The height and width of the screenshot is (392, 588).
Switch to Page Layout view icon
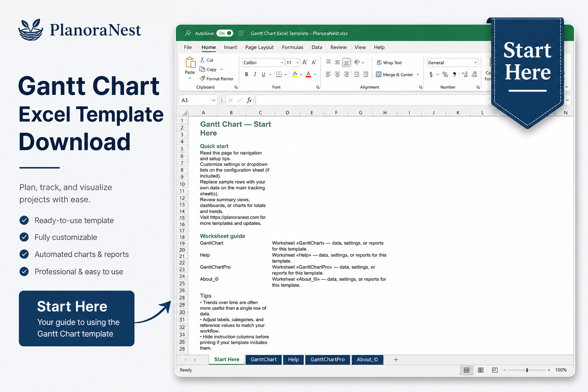481,370
